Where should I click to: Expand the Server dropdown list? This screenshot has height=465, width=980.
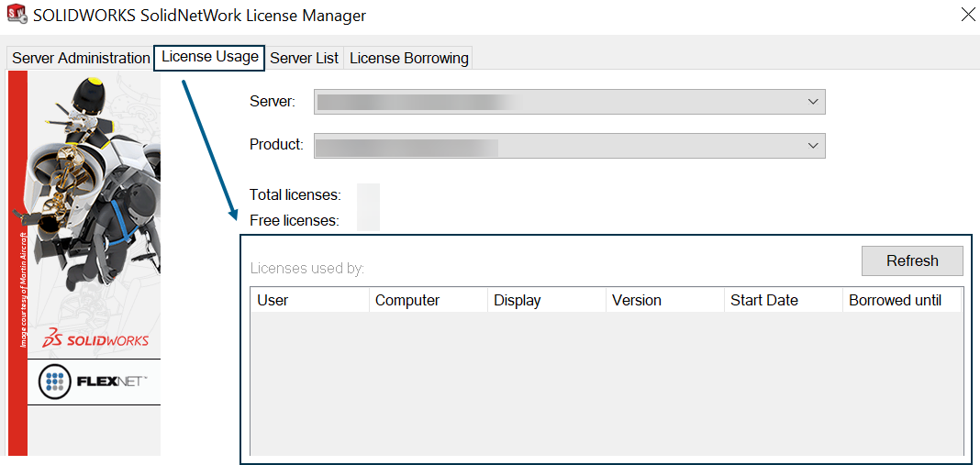[x=570, y=102]
